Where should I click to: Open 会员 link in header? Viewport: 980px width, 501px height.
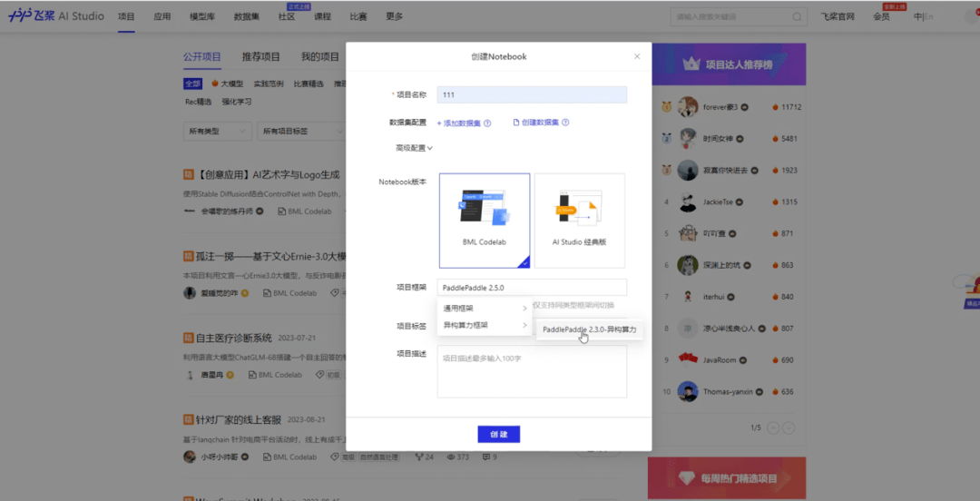coord(881,17)
